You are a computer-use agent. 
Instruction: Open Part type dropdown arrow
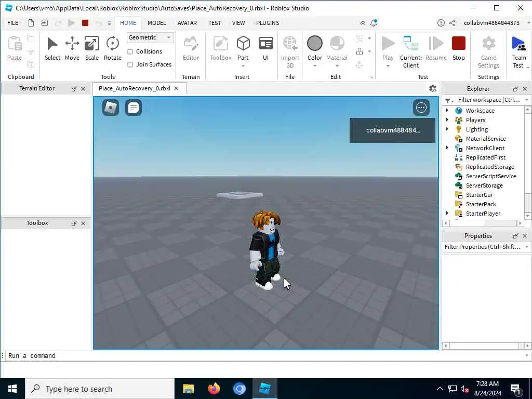click(243, 66)
